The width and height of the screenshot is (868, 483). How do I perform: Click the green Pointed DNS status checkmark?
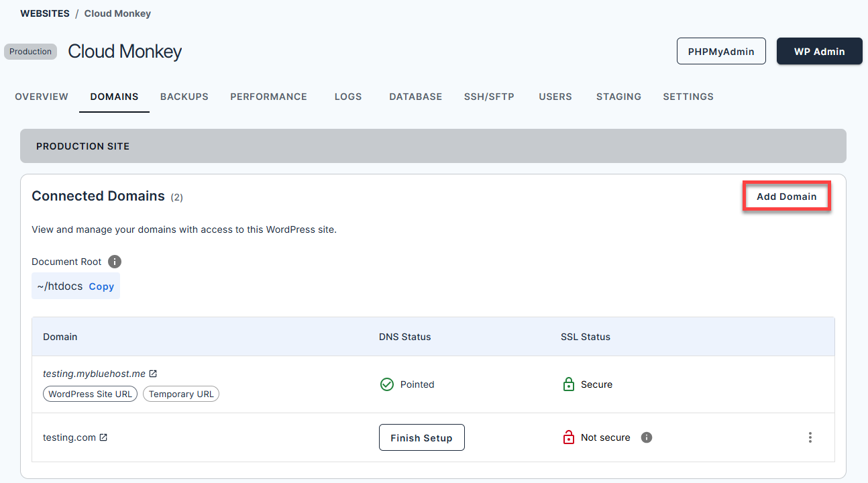click(387, 384)
